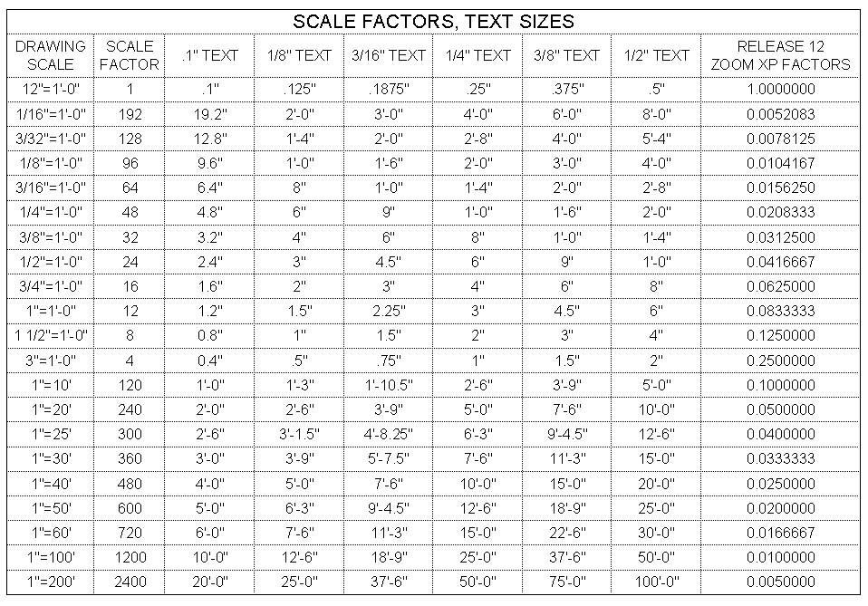Click the SCALE FACTOR column header

tap(129, 55)
